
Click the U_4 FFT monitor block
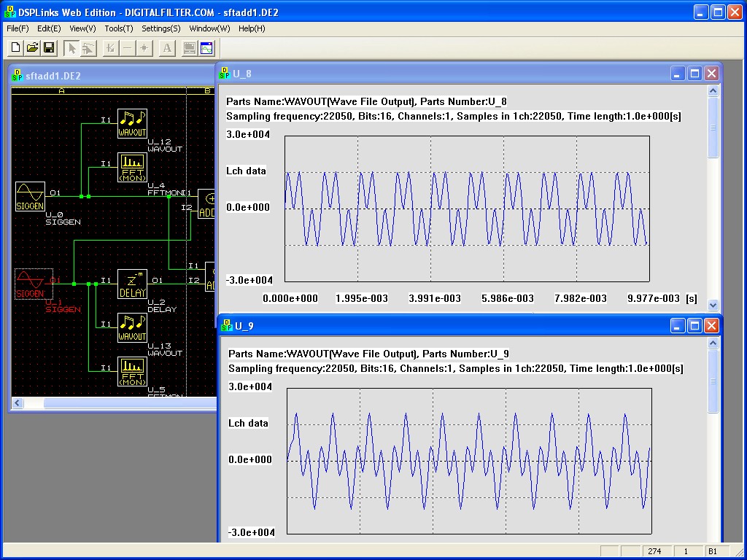(x=132, y=167)
